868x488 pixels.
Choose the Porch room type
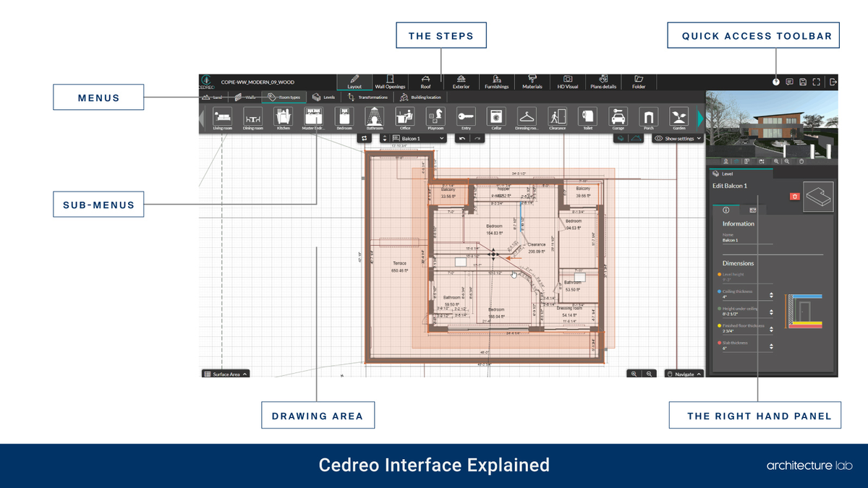point(648,119)
